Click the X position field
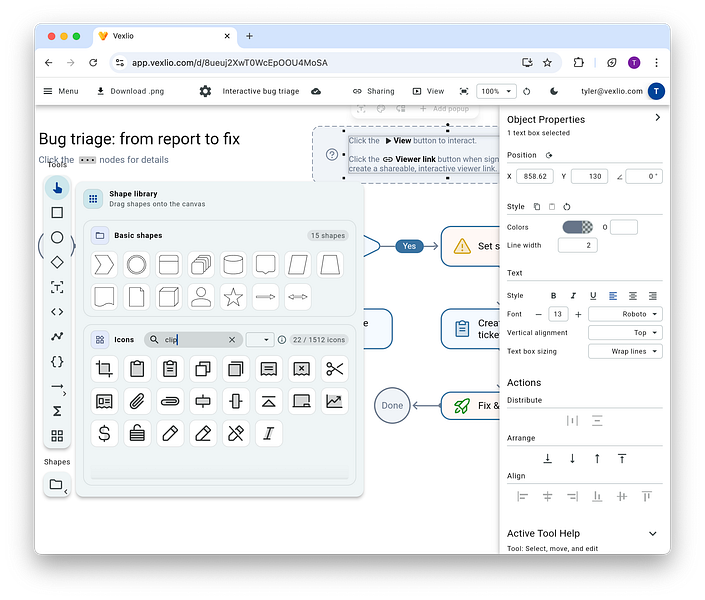 point(535,176)
